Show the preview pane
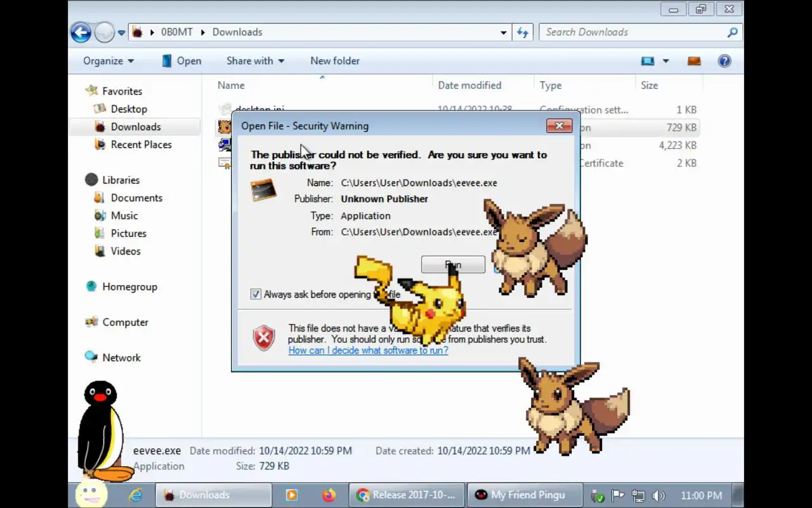Viewport: 812px width, 508px height. click(694, 61)
